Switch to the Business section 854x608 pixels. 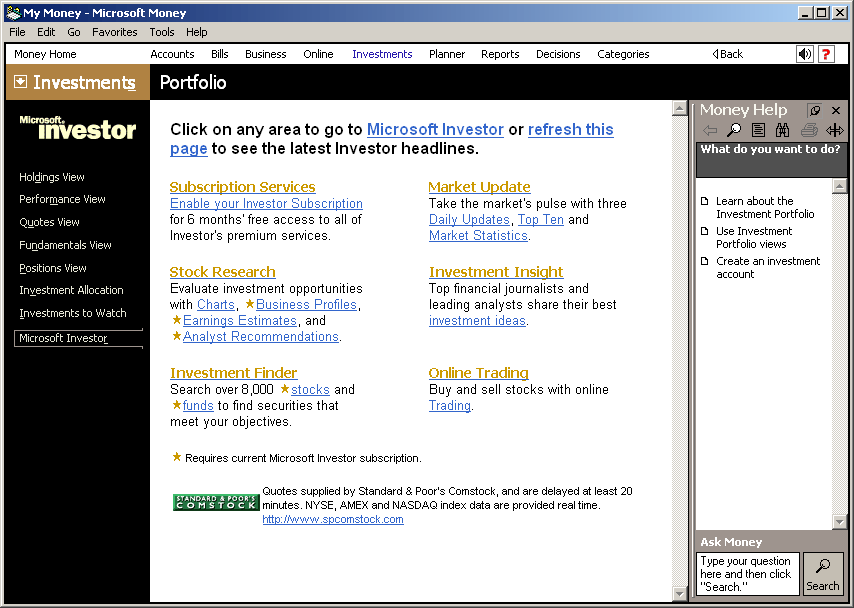pyautogui.click(x=265, y=54)
